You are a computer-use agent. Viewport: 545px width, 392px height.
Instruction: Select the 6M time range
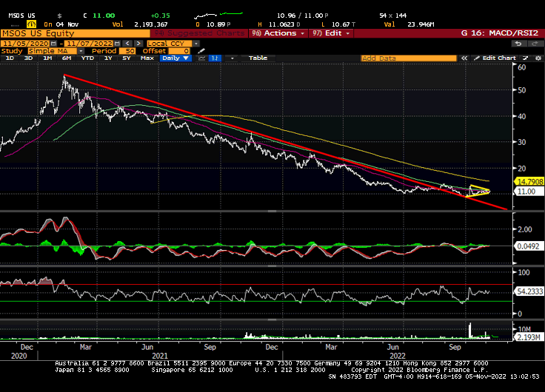tap(67, 58)
